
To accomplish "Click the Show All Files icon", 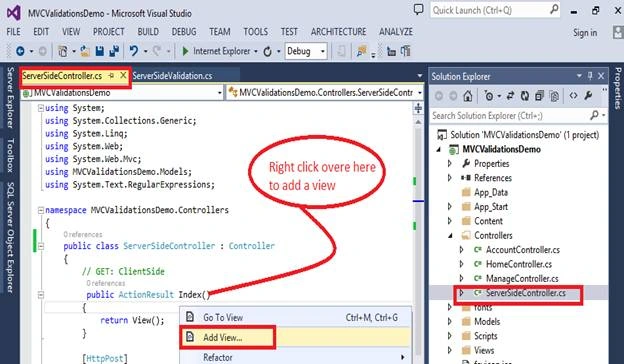I will [554, 96].
